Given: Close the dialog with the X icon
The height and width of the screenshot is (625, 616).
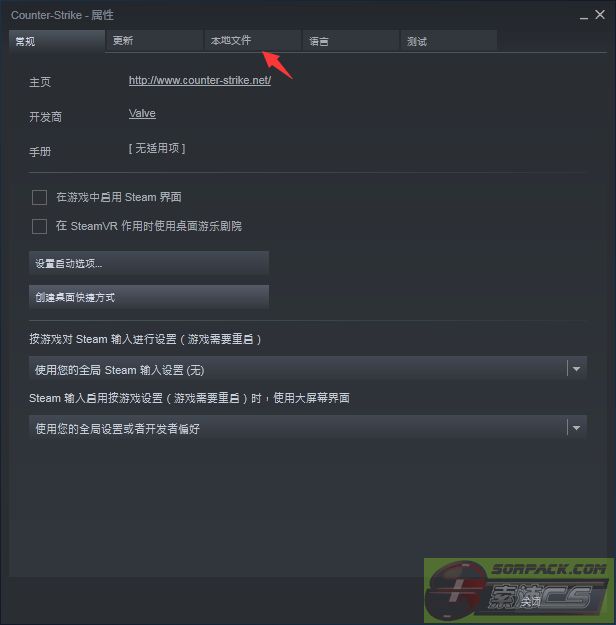Looking at the screenshot, I should click(600, 15).
